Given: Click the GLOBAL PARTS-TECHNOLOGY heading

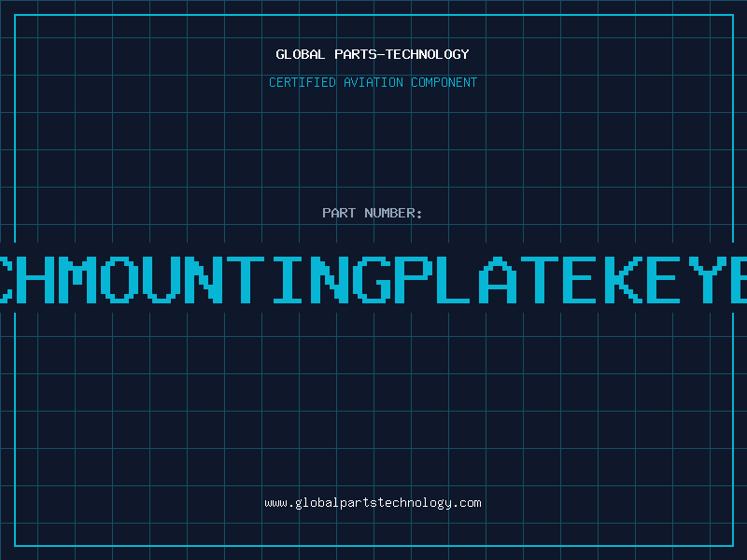Looking at the screenshot, I should coord(373,54).
